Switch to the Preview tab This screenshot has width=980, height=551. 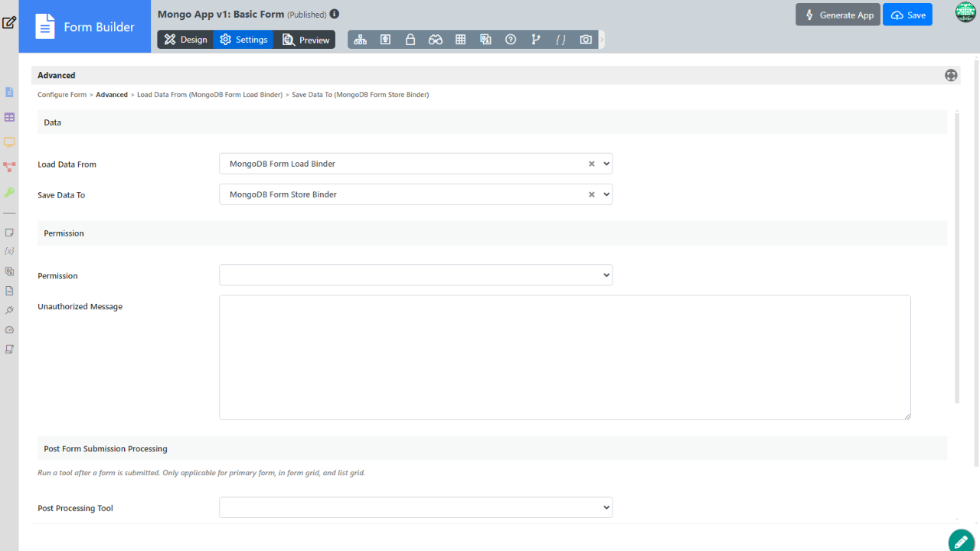coord(305,40)
